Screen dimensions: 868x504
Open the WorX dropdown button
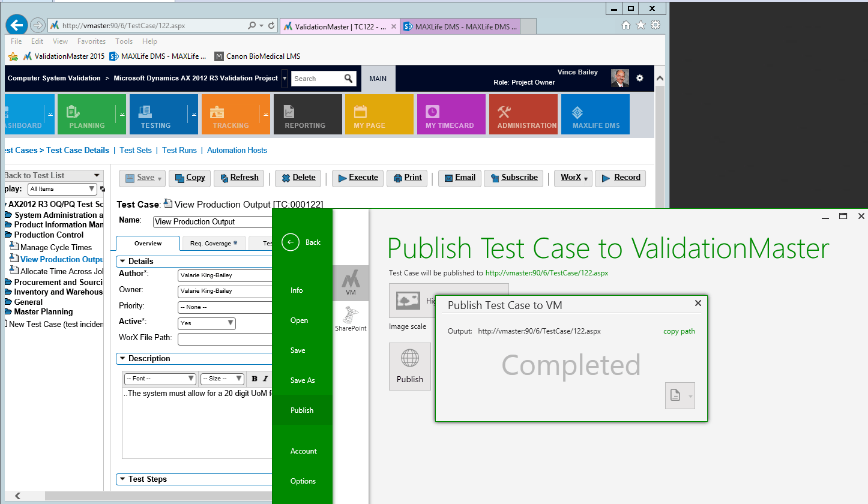click(574, 178)
